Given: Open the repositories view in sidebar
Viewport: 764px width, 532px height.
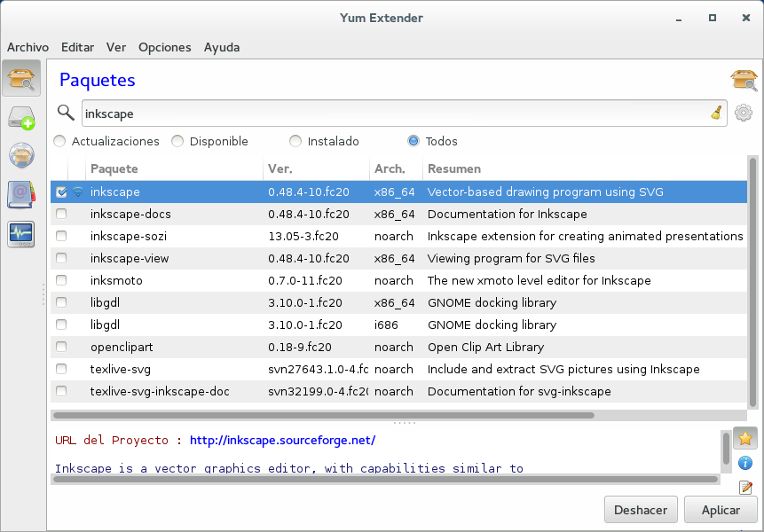Looking at the screenshot, I should pos(21,156).
